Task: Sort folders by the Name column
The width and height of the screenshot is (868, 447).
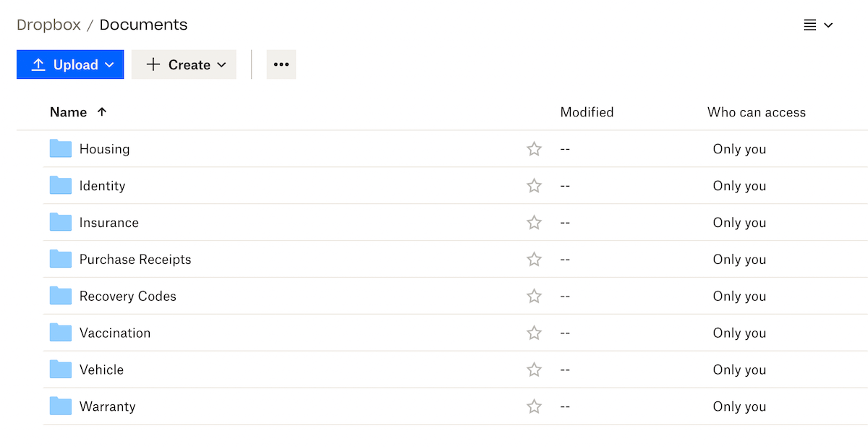Action: click(x=70, y=112)
